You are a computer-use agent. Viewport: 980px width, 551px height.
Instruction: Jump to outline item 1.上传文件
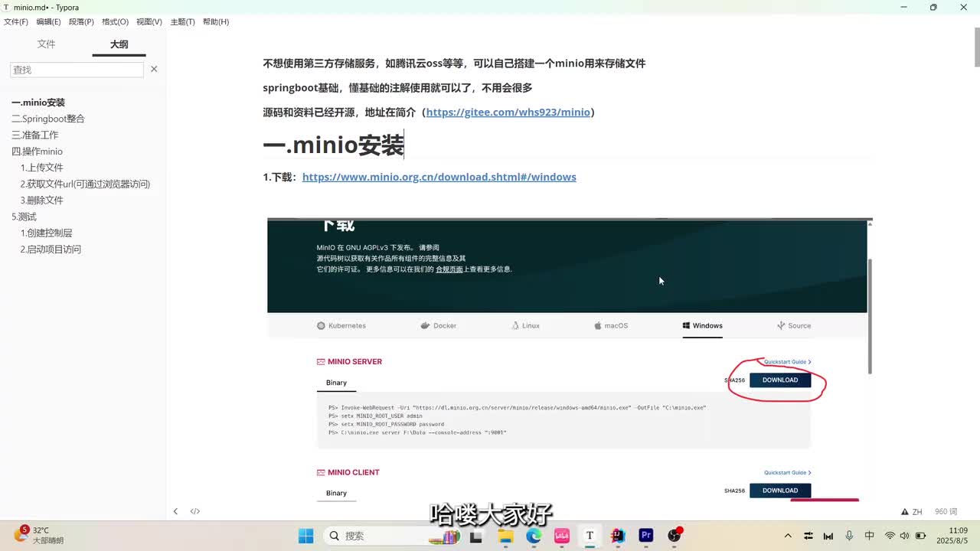coord(42,168)
